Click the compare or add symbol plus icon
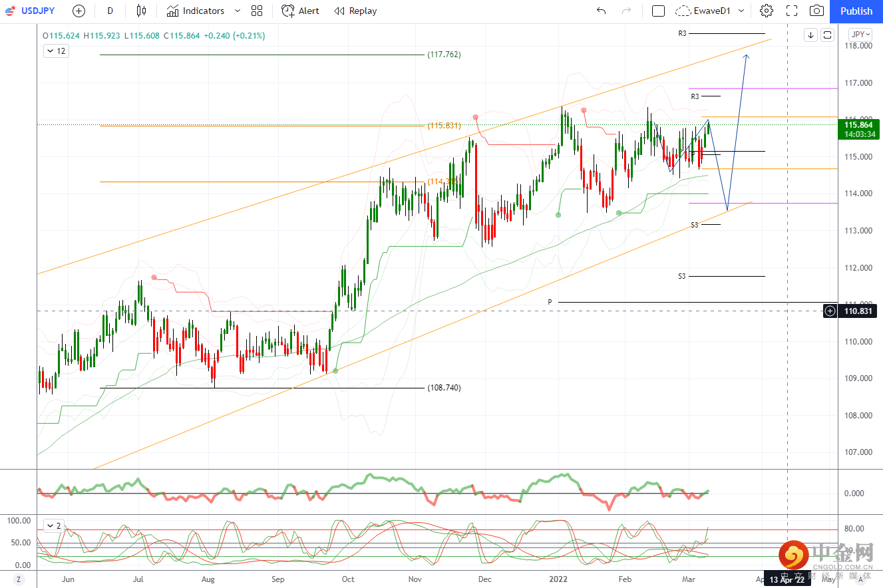The image size is (883, 588). 79,11
